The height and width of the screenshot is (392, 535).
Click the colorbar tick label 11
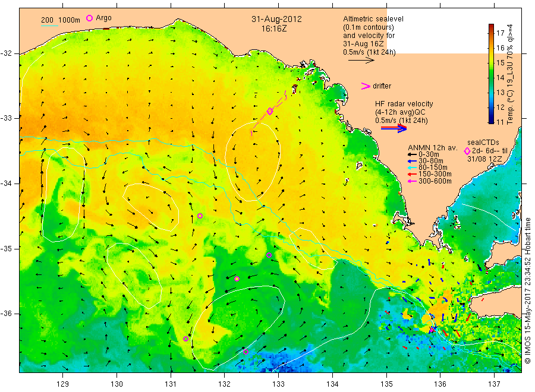coord(500,122)
